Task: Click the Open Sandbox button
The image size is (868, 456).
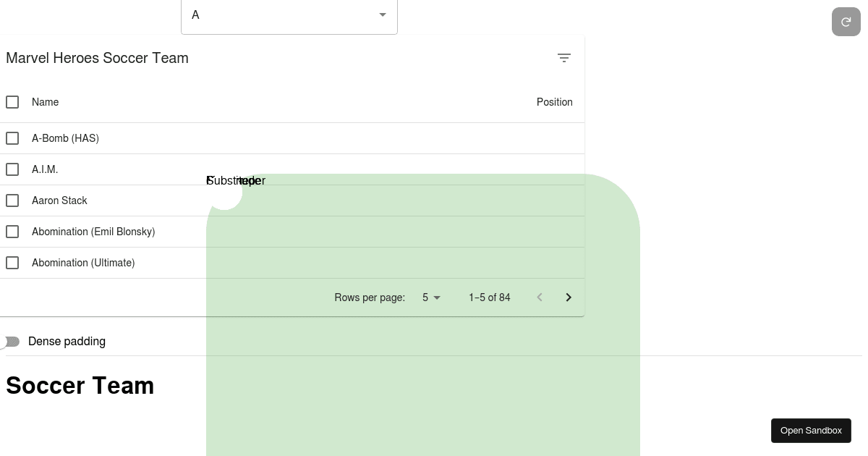Action: tap(811, 431)
